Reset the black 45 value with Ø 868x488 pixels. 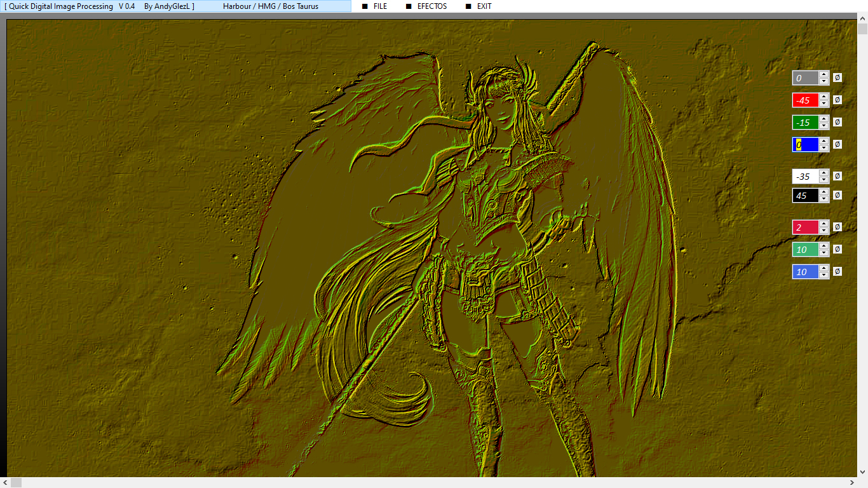click(x=837, y=195)
